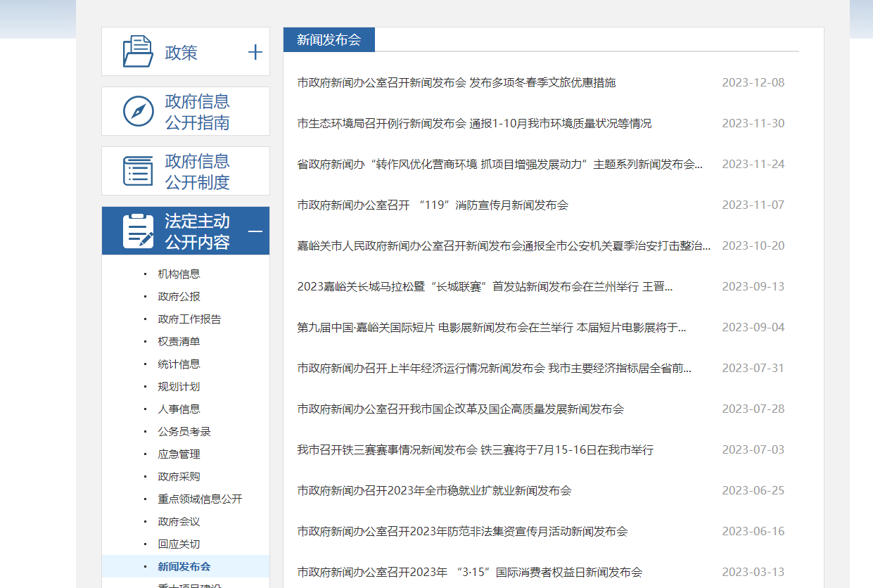This screenshot has width=873, height=588.
Task: Open 机构信息 in the sidebar
Action: pyautogui.click(x=179, y=274)
